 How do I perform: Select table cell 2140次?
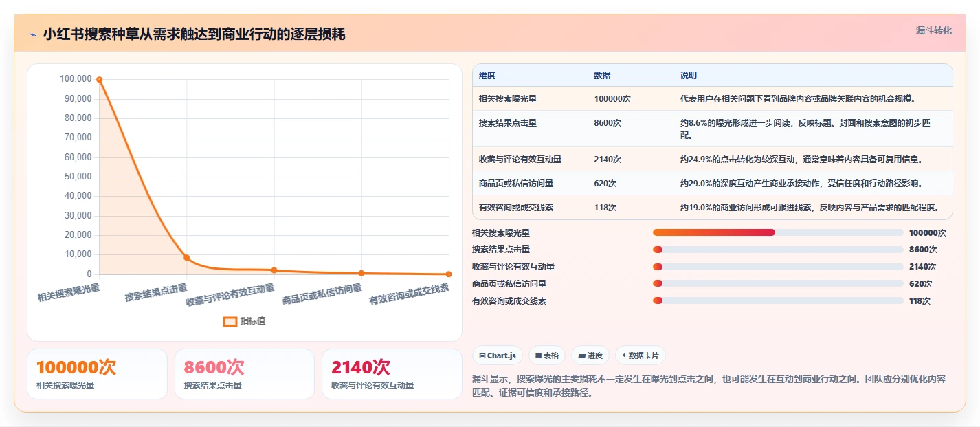coord(608,160)
